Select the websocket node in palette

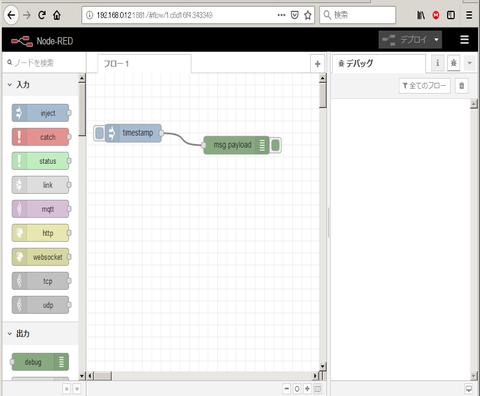coord(40,257)
